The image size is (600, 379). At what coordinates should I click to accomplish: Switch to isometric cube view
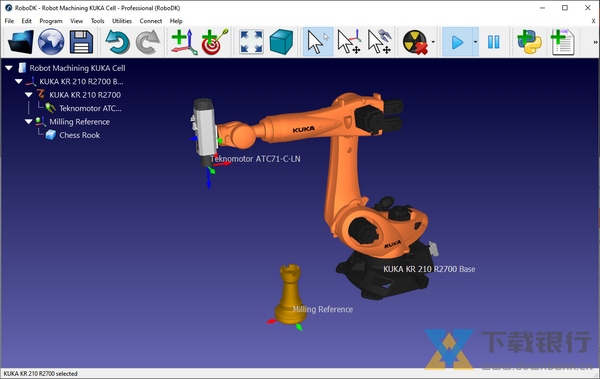281,42
